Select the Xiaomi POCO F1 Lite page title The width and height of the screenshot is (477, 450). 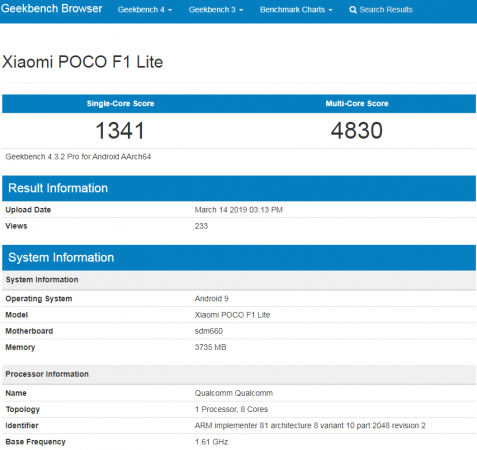tap(83, 62)
